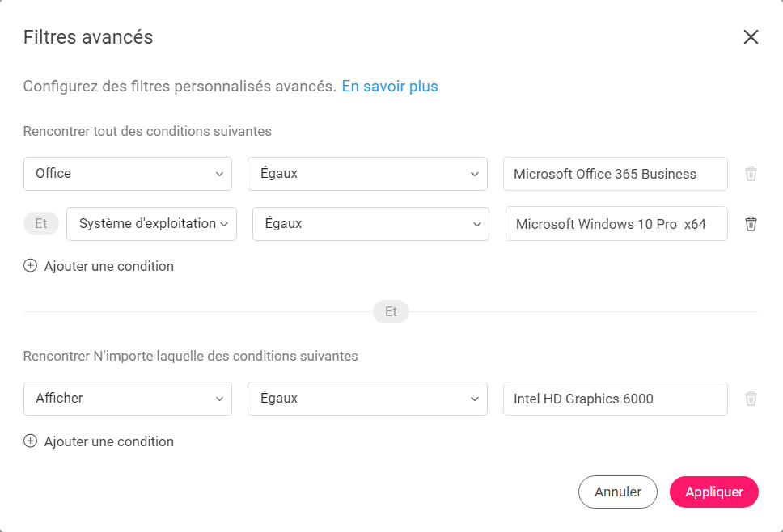This screenshot has width=783, height=532.
Task: Delete the Système d'exploitation condition trash icon
Action: pyautogui.click(x=751, y=224)
